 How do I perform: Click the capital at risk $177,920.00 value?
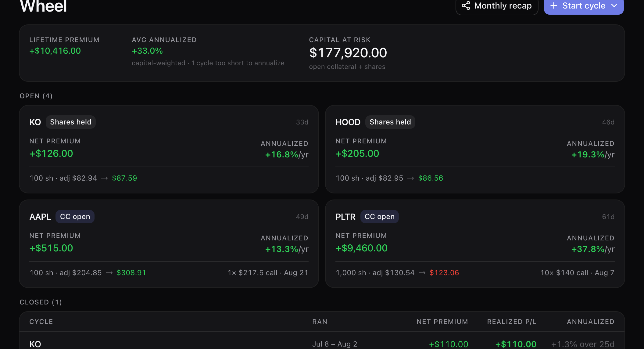(x=348, y=53)
